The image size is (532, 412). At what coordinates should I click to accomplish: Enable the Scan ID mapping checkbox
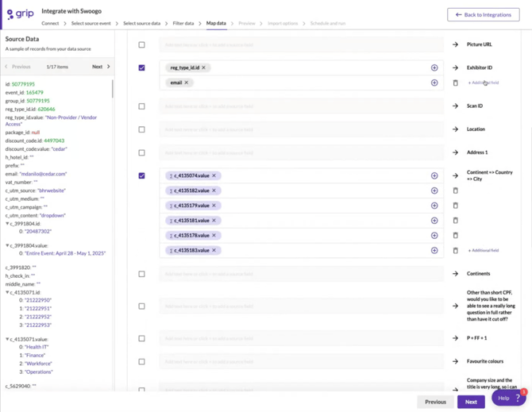coord(142,106)
